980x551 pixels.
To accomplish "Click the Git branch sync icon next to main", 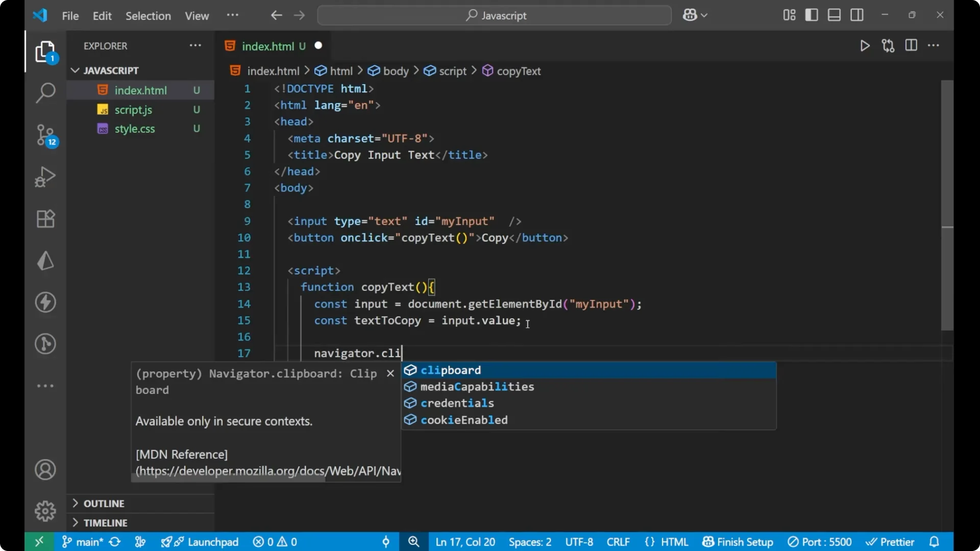I will click(x=114, y=542).
